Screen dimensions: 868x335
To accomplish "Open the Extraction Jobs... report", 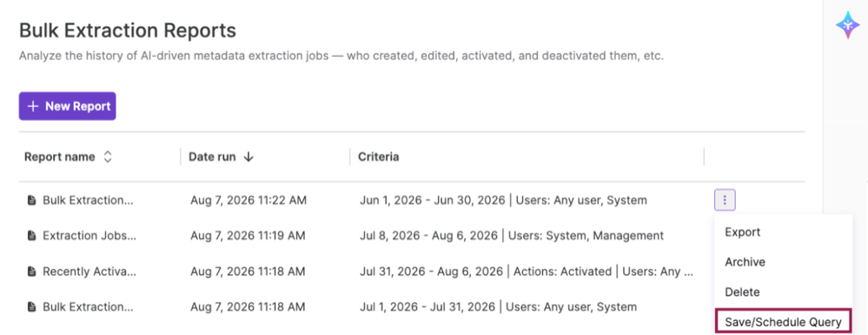I will coord(89,236).
